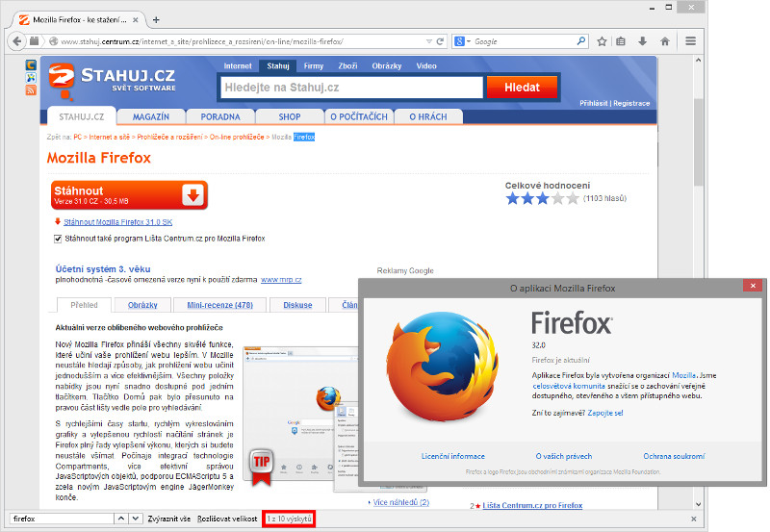Select the Zboží top menu item
This screenshot has width=770, height=532.
point(347,65)
